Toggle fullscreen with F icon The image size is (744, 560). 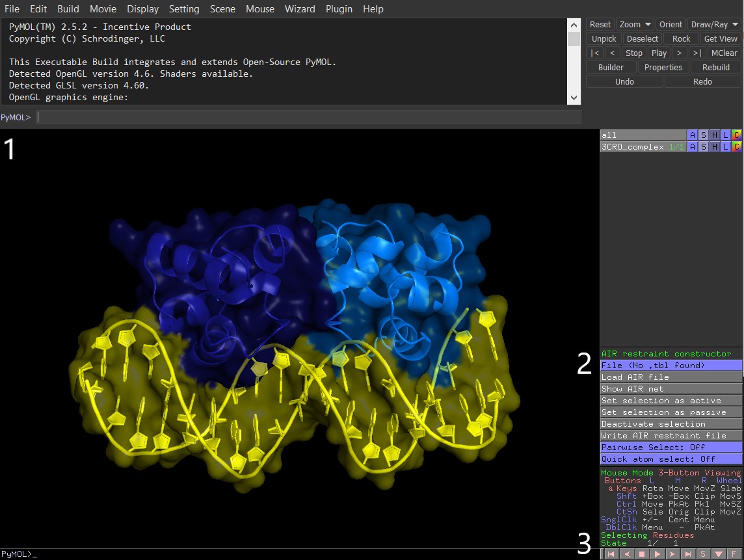734,554
